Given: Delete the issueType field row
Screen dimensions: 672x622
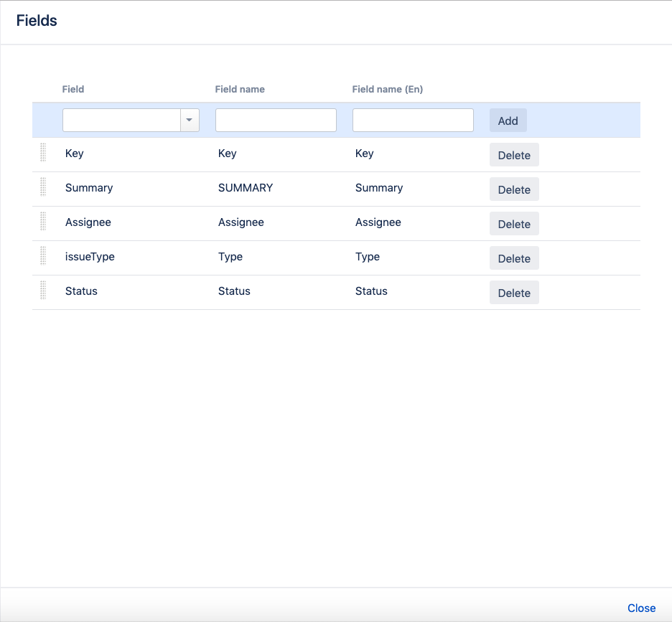Looking at the screenshot, I should click(x=514, y=258).
